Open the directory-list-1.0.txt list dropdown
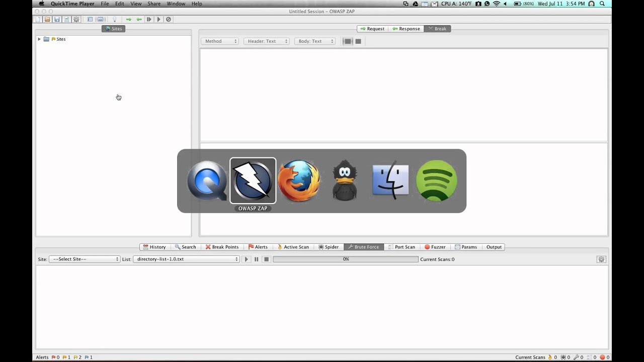 (x=186, y=259)
